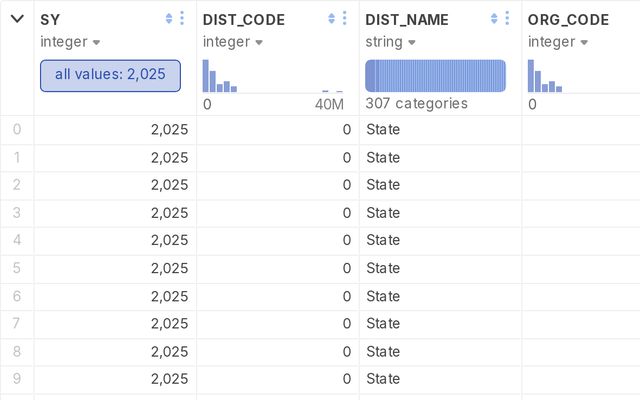This screenshot has width=640, height=400.
Task: Click the 'all values: 2,025' summary button
Action: 110,75
